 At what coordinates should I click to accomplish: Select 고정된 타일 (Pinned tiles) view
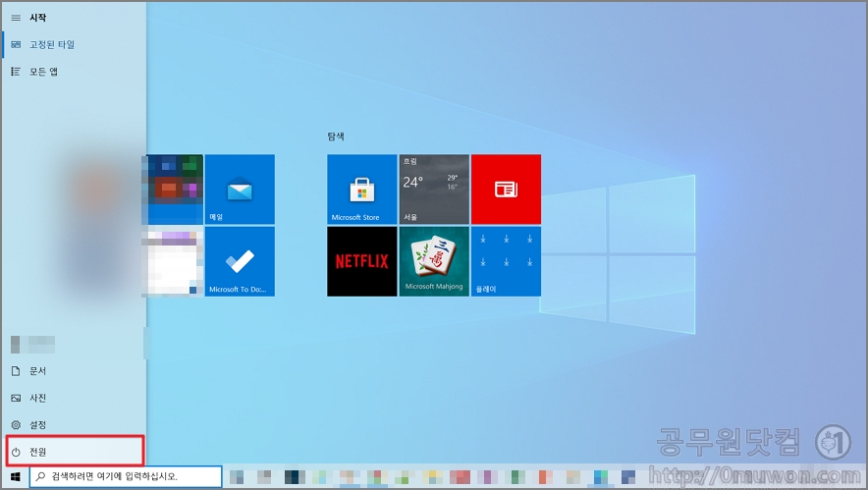pyautogui.click(x=74, y=45)
